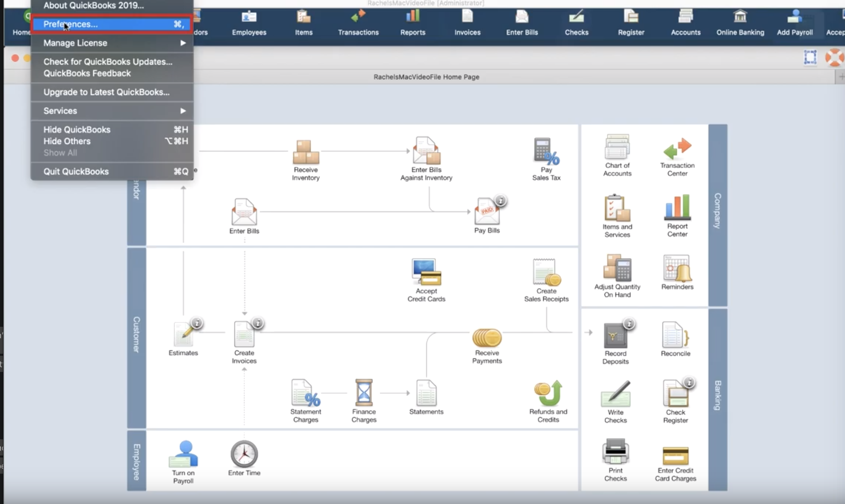The image size is (845, 504).
Task: Open Checks in the toolbar
Action: click(x=576, y=23)
